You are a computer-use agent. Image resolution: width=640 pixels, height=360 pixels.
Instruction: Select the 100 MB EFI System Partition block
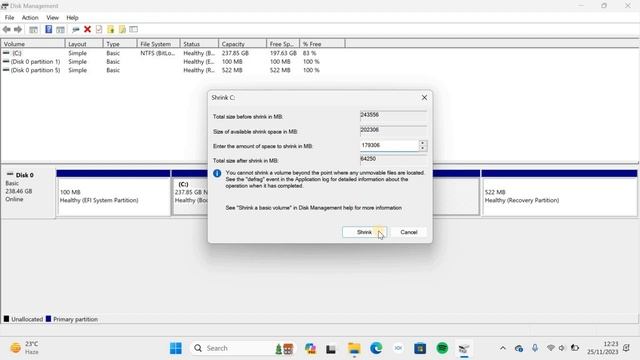(x=113, y=193)
